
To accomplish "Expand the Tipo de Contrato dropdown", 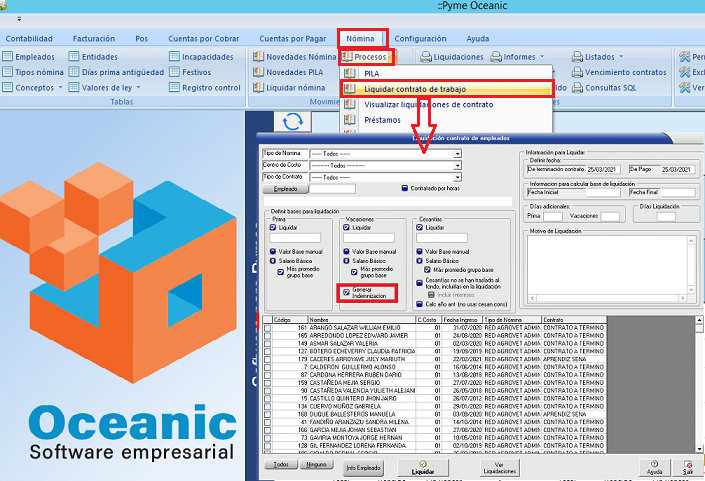I will click(457, 177).
